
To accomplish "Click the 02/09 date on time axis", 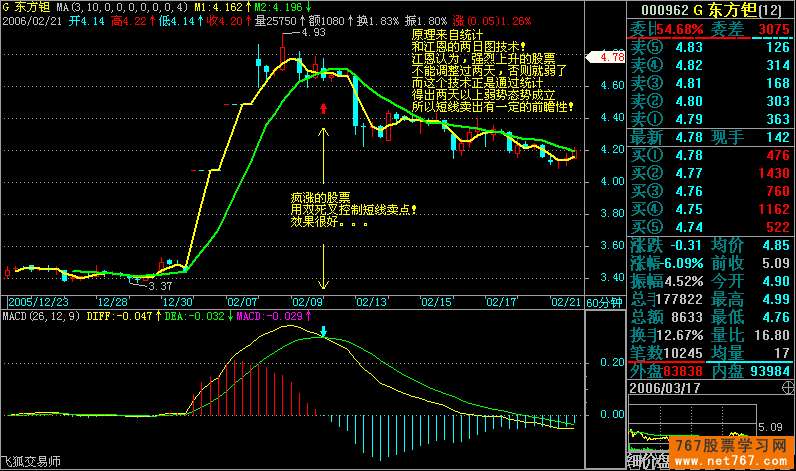I will [308, 302].
